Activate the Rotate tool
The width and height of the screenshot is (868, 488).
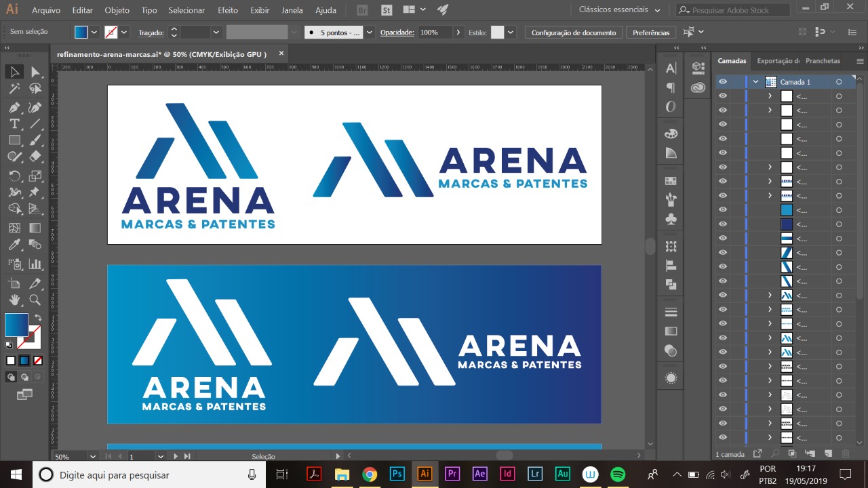coord(14,176)
